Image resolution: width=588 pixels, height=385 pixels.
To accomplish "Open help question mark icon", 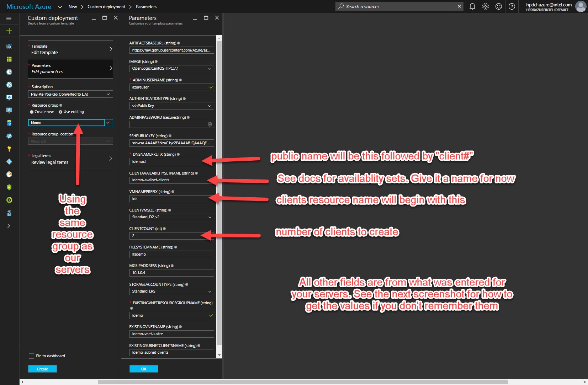I will coord(512,6).
